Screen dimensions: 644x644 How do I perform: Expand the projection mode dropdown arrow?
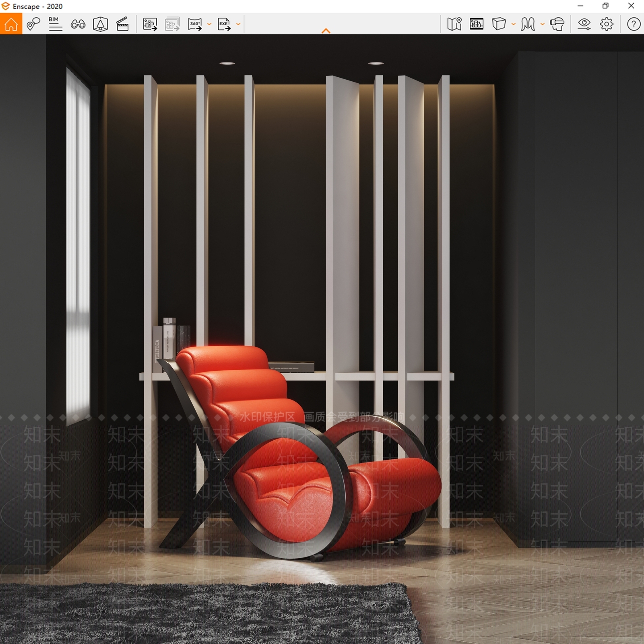[x=513, y=24]
